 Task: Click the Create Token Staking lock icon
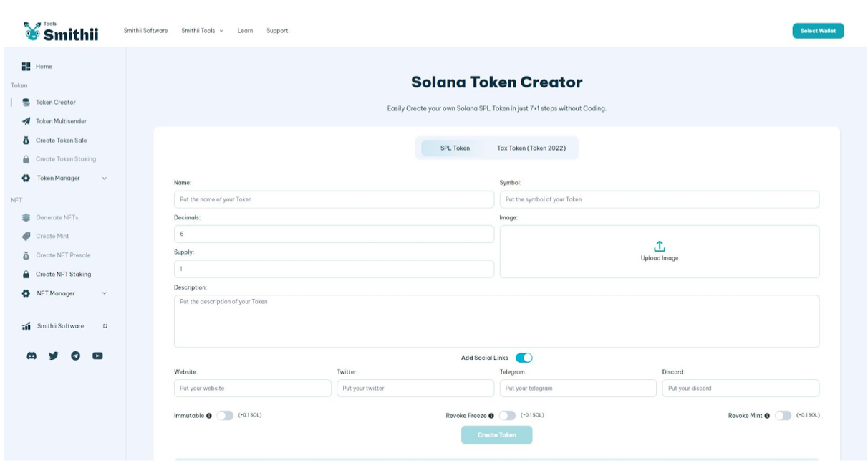pyautogui.click(x=26, y=159)
